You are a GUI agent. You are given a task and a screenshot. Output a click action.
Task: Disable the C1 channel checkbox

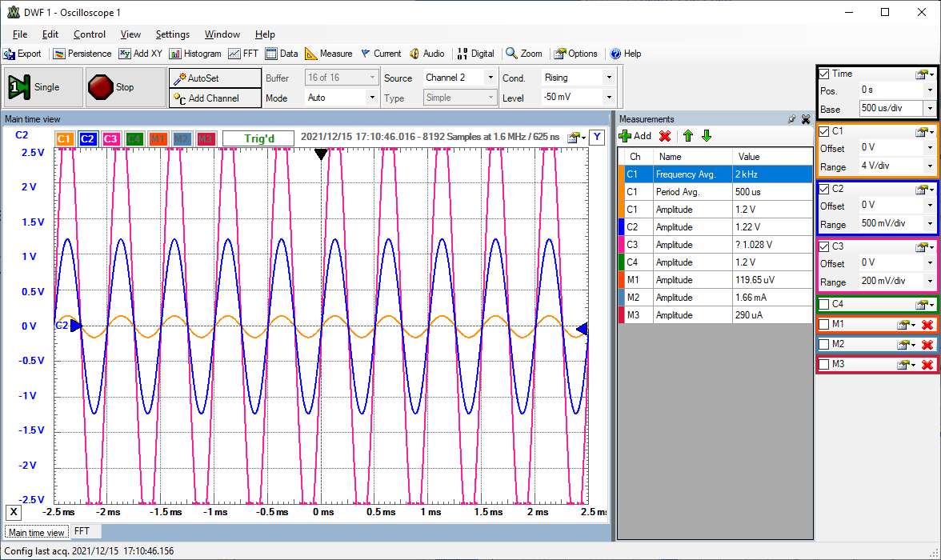(x=824, y=131)
